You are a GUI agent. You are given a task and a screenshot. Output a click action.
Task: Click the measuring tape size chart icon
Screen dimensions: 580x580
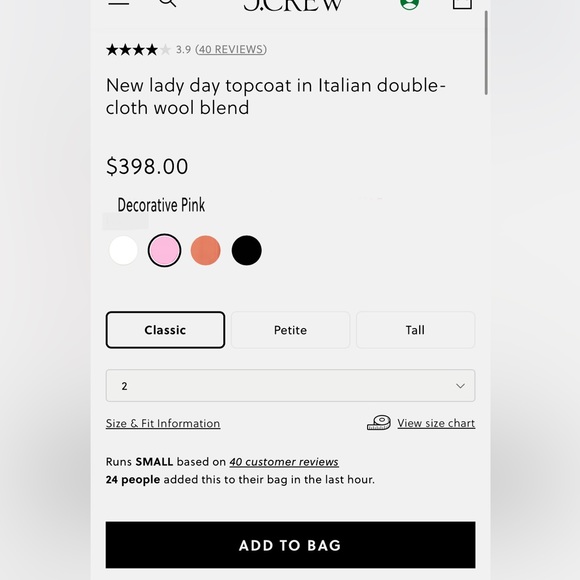tap(379, 422)
